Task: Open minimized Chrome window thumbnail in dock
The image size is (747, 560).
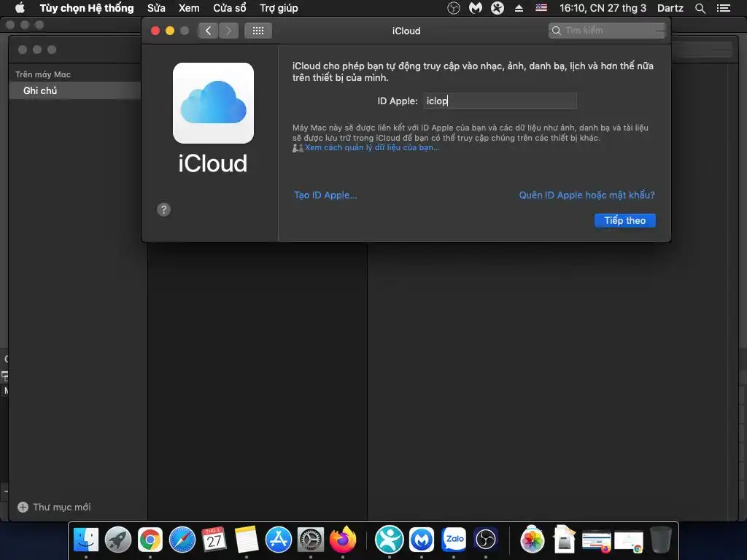Action: [628, 542]
